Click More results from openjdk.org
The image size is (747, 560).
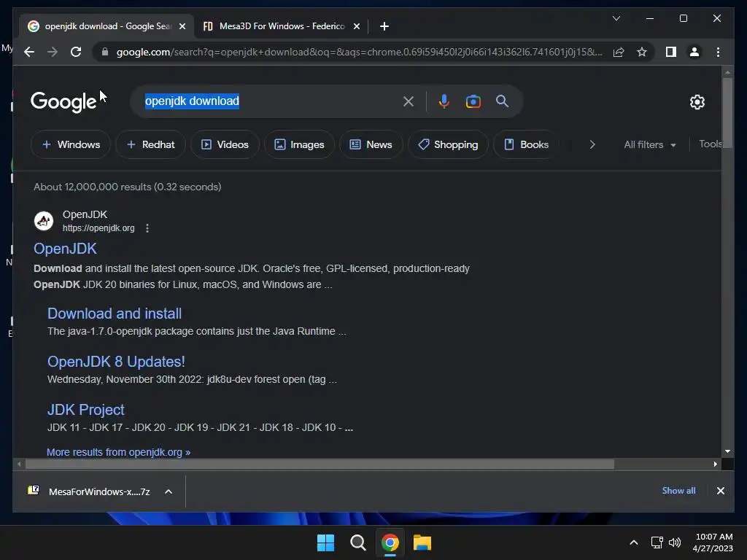click(119, 452)
